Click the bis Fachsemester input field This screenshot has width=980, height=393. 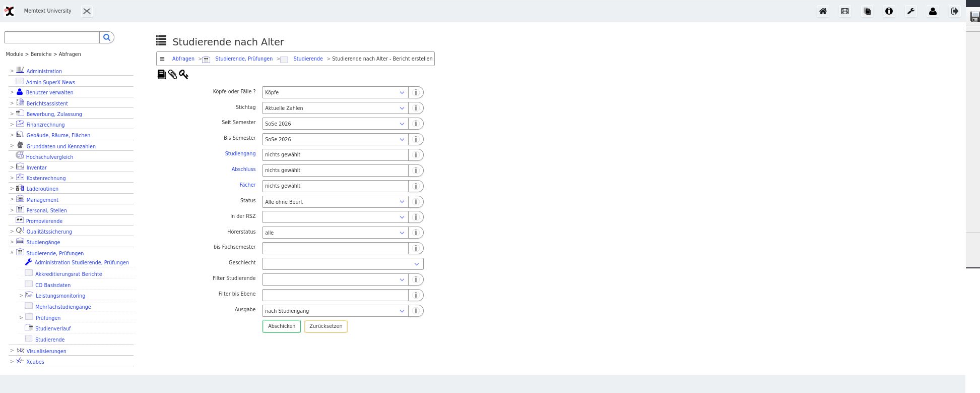(x=335, y=248)
